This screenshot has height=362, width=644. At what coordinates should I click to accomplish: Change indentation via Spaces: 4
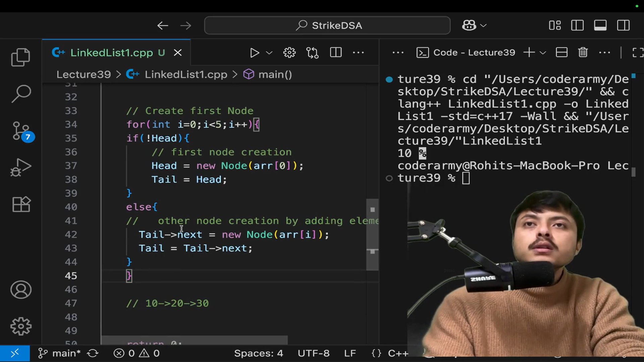pyautogui.click(x=258, y=353)
